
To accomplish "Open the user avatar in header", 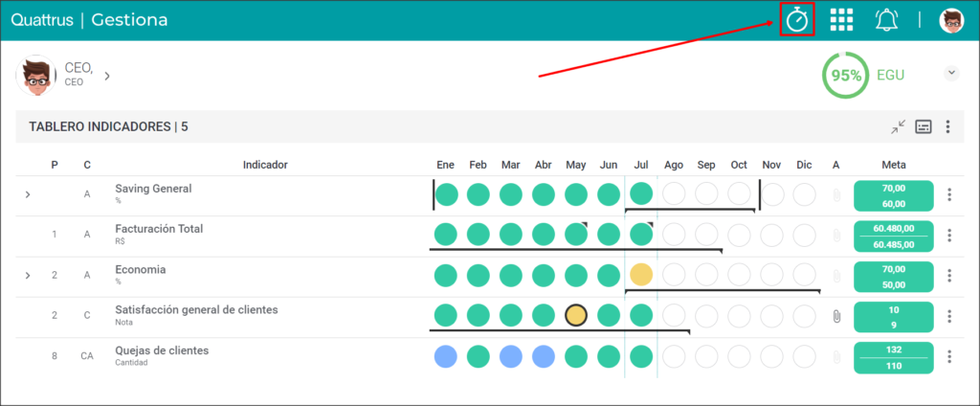I will click(951, 20).
